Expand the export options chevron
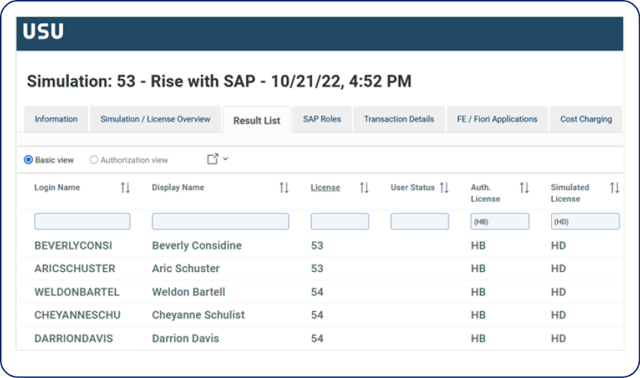This screenshot has height=378, width=640. tap(225, 159)
